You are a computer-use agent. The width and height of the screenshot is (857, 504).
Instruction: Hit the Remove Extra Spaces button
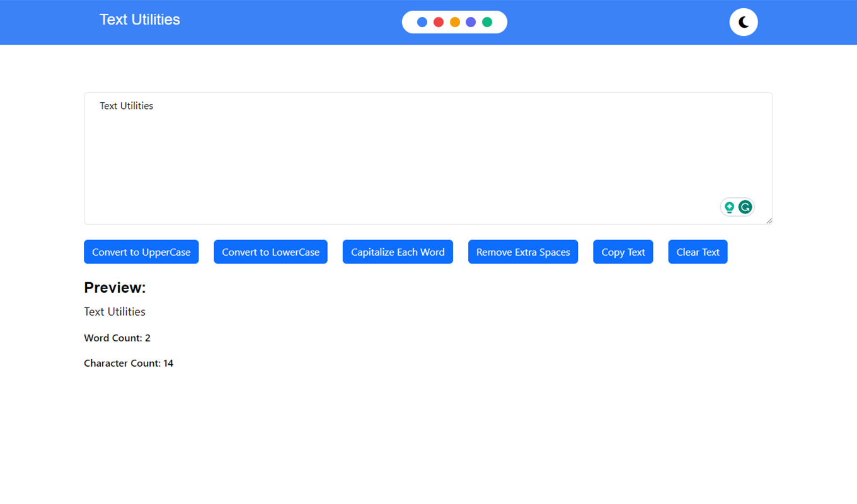point(523,252)
